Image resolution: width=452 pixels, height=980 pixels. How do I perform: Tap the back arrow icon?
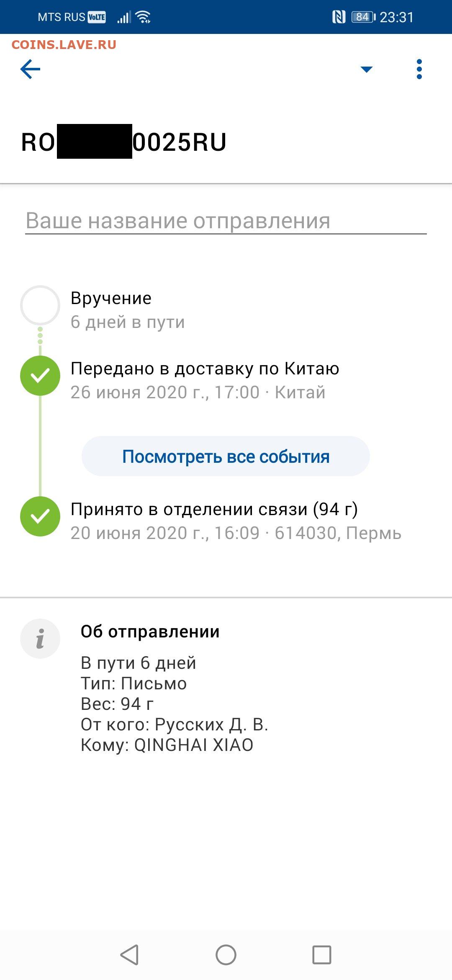tap(30, 69)
